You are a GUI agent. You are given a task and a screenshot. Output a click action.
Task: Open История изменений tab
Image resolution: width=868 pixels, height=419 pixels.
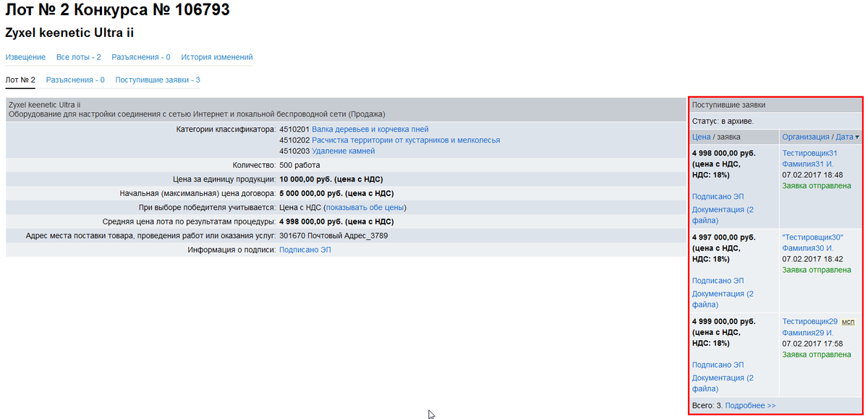(217, 57)
